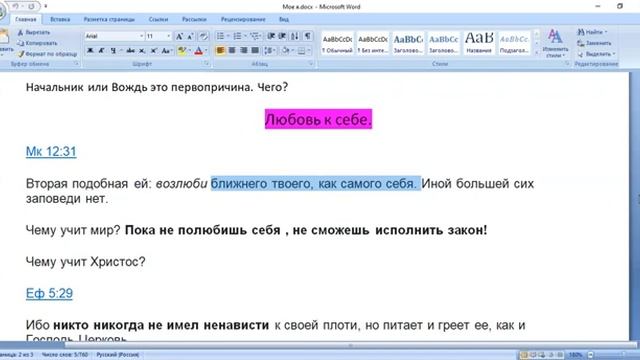The height and width of the screenshot is (360, 640).
Task: Toggle Subscript formatting
Action: tap(142, 51)
